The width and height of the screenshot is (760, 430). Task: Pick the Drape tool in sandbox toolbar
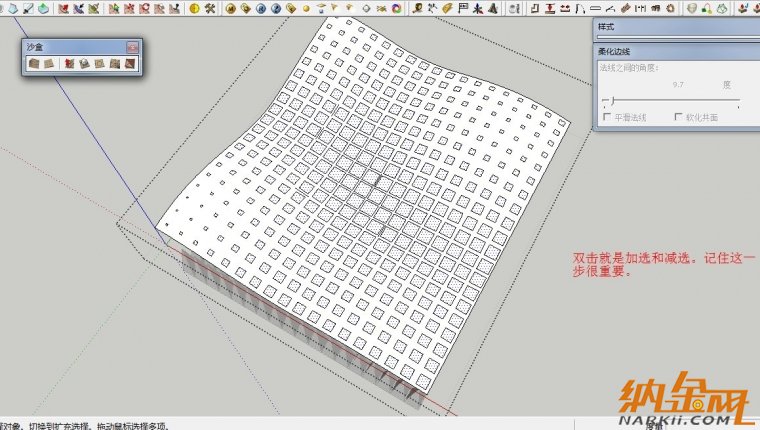click(x=100, y=64)
